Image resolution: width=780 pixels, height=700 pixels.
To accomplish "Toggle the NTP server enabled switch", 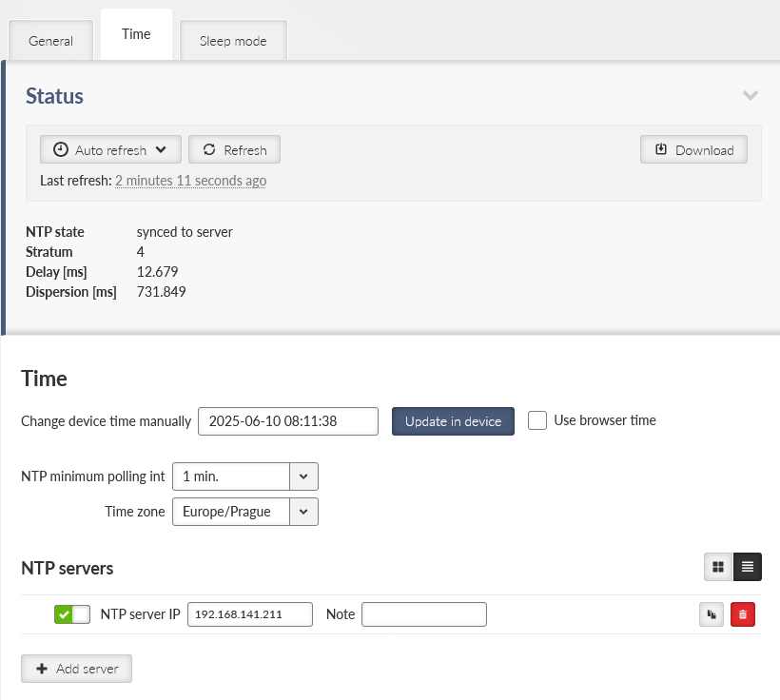I will click(x=72, y=614).
